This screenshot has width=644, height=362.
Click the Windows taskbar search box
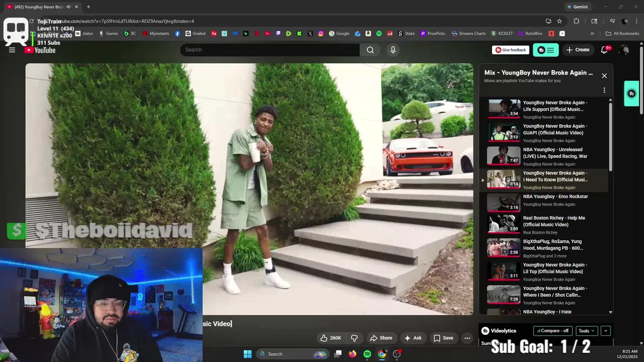pyautogui.click(x=293, y=354)
